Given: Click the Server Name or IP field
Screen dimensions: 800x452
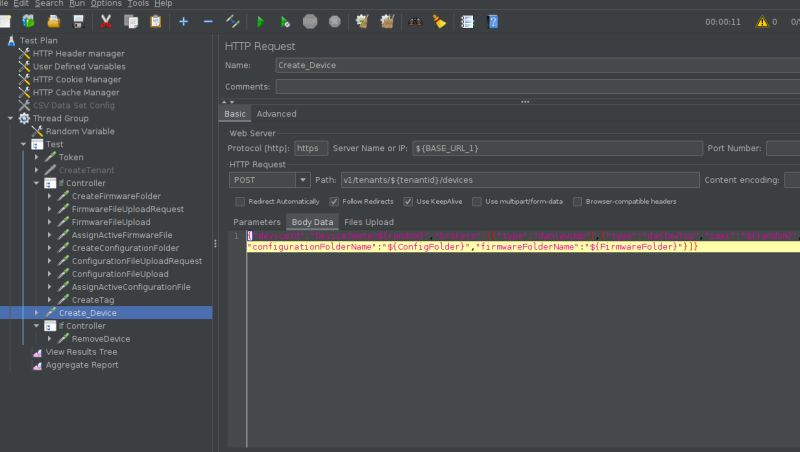Looking at the screenshot, I should [557, 148].
